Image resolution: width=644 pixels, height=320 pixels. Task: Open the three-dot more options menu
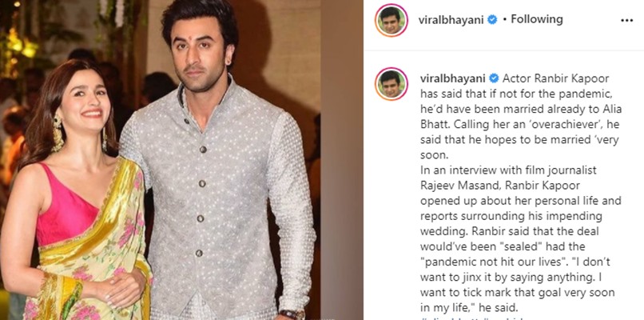pyautogui.click(x=626, y=20)
